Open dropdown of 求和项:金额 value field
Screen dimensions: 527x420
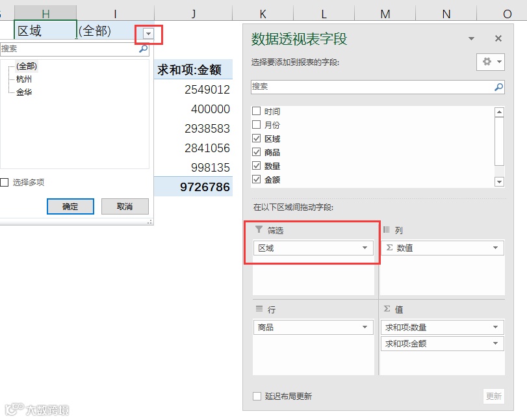(x=495, y=343)
